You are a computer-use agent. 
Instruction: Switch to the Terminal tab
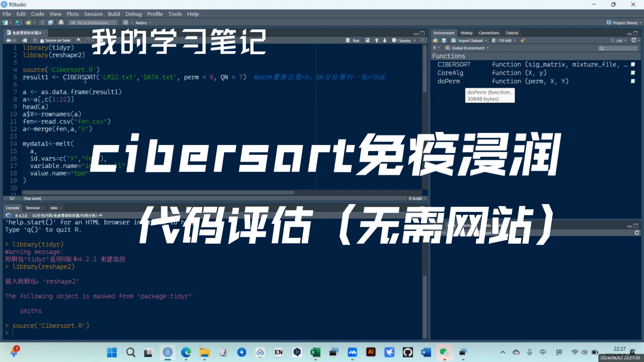point(32,208)
